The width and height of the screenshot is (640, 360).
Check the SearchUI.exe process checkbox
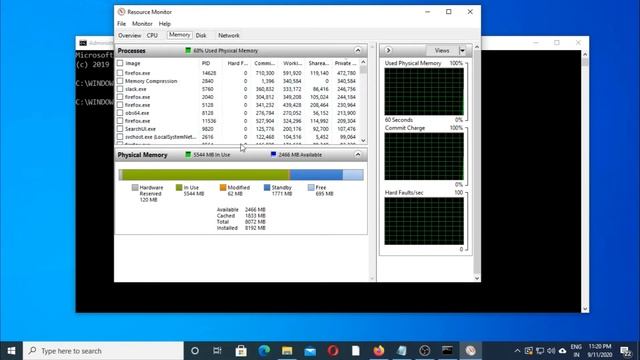(x=120, y=129)
